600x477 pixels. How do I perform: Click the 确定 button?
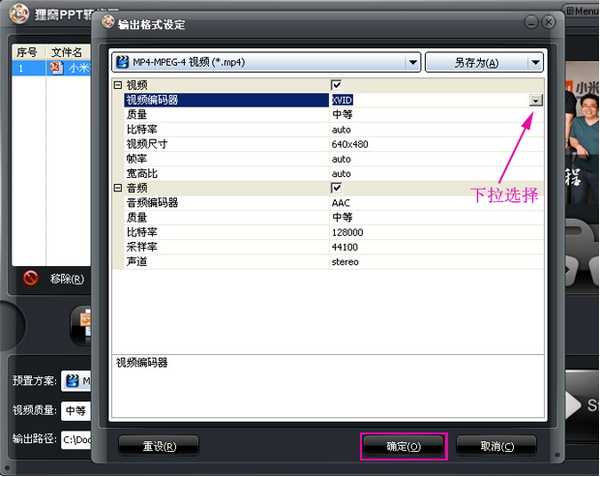point(403,445)
